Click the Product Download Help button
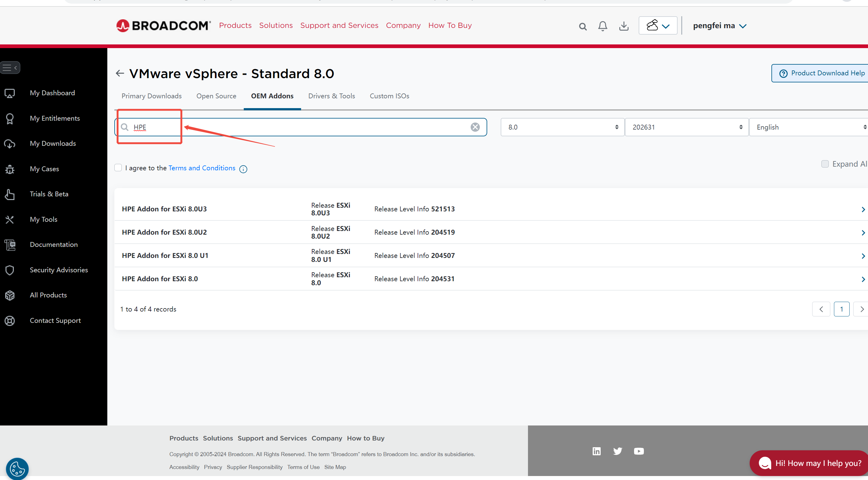This screenshot has width=868, height=480. coord(820,73)
